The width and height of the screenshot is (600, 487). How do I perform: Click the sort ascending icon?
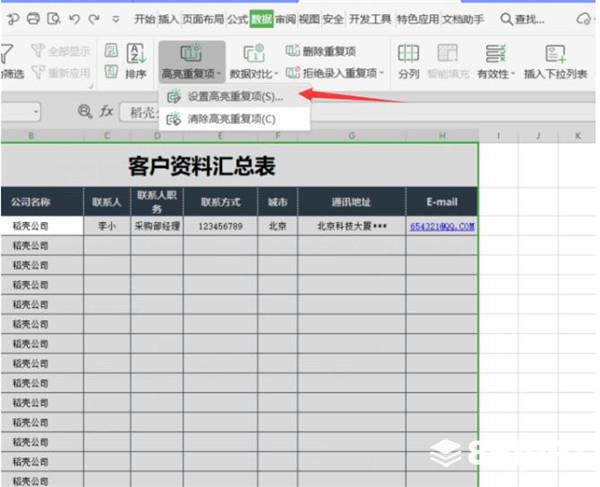pos(111,50)
